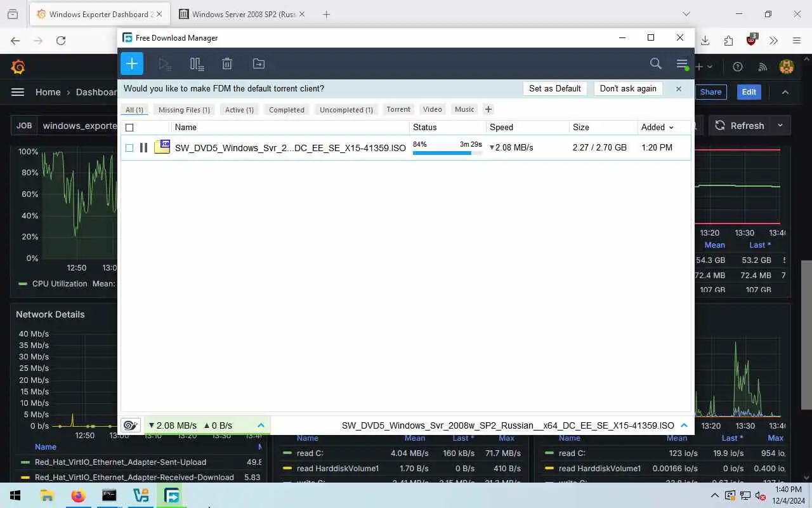Open a new browser tab
Image resolution: width=812 pixels, height=508 pixels.
[326, 14]
